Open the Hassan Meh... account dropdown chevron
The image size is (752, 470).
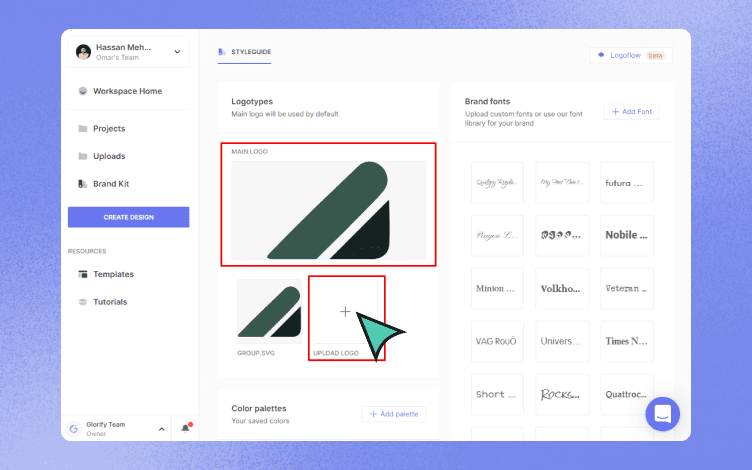point(177,52)
